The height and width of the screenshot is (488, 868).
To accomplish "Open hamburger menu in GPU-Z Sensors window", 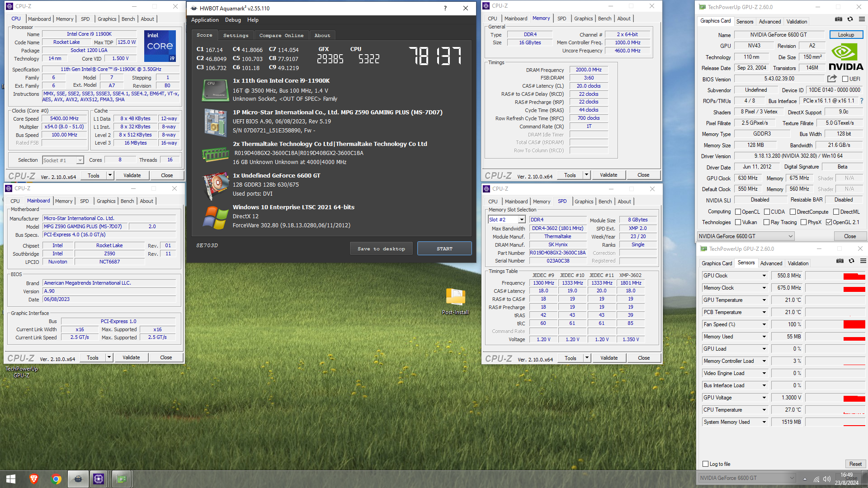I will coord(863,261).
